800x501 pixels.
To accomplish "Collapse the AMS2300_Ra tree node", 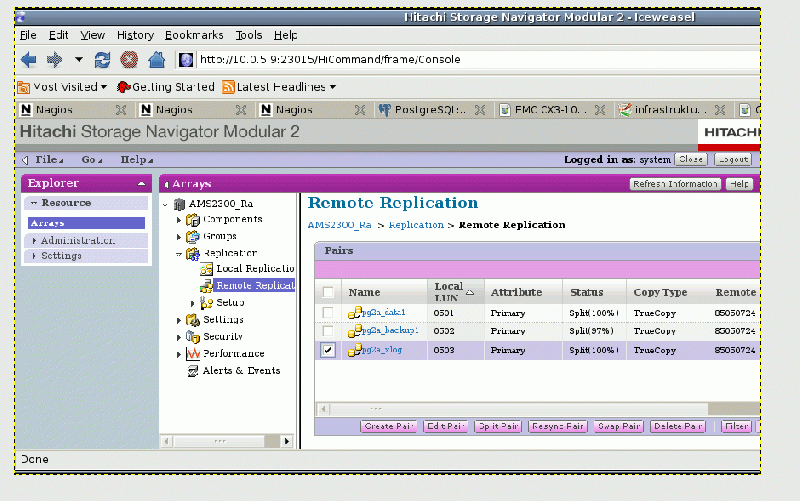I will [x=165, y=205].
